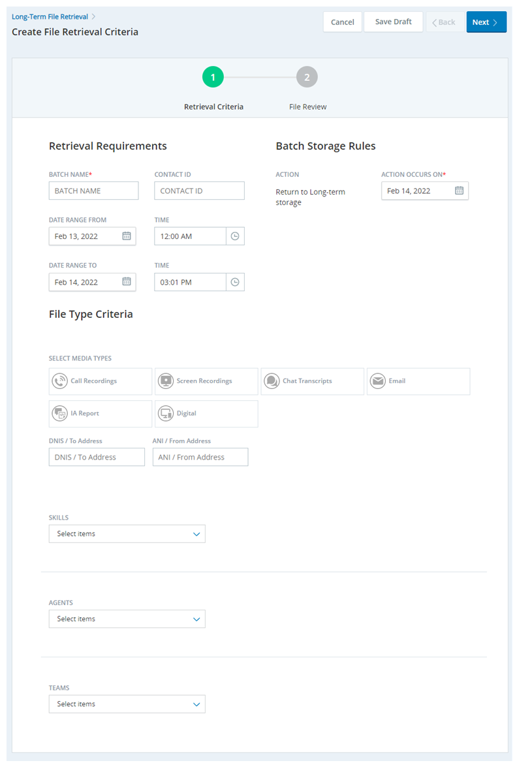Click the ANI / From Address field
532x780 pixels.
200,457
